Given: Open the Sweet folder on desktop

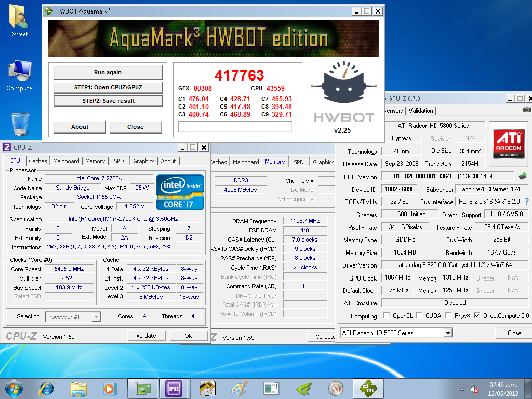Looking at the screenshot, I should point(20,20).
